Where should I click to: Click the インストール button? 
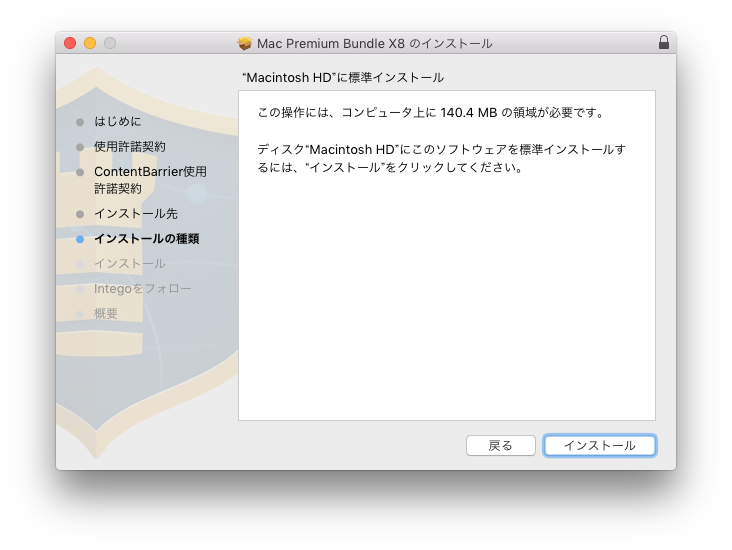click(599, 445)
